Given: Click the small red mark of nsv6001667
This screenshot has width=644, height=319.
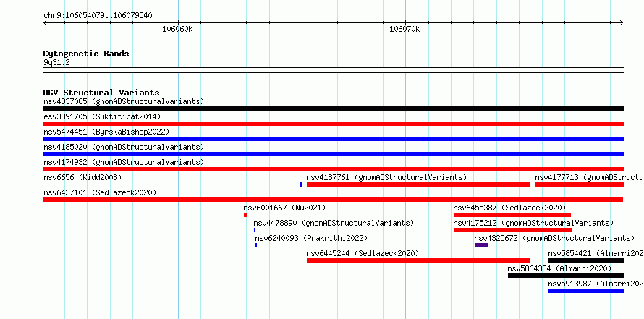Looking at the screenshot, I should (x=245, y=215).
